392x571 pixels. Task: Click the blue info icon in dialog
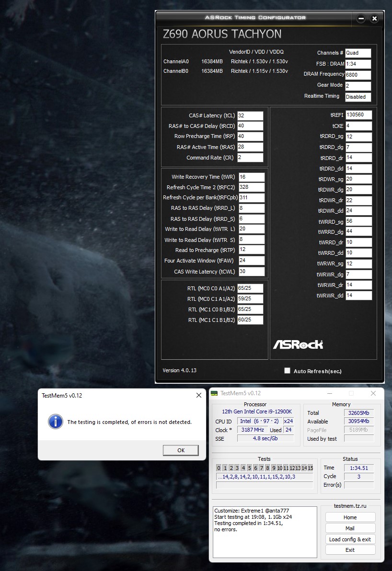pyautogui.click(x=56, y=422)
